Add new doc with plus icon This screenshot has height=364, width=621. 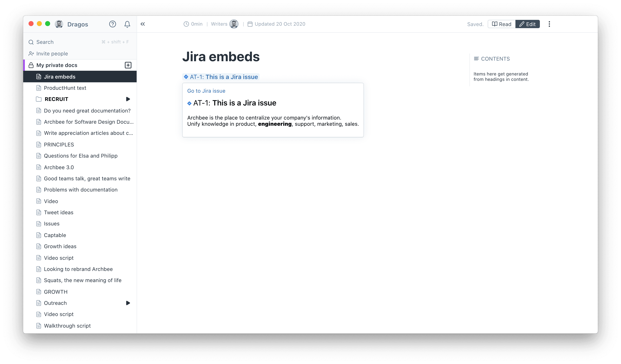(128, 65)
